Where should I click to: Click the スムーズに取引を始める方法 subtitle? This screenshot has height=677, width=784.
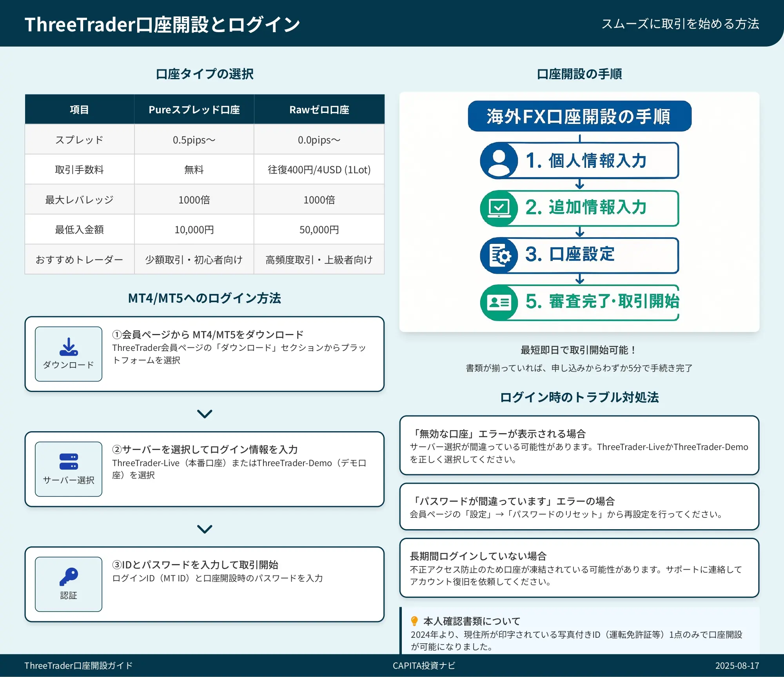[x=681, y=24]
